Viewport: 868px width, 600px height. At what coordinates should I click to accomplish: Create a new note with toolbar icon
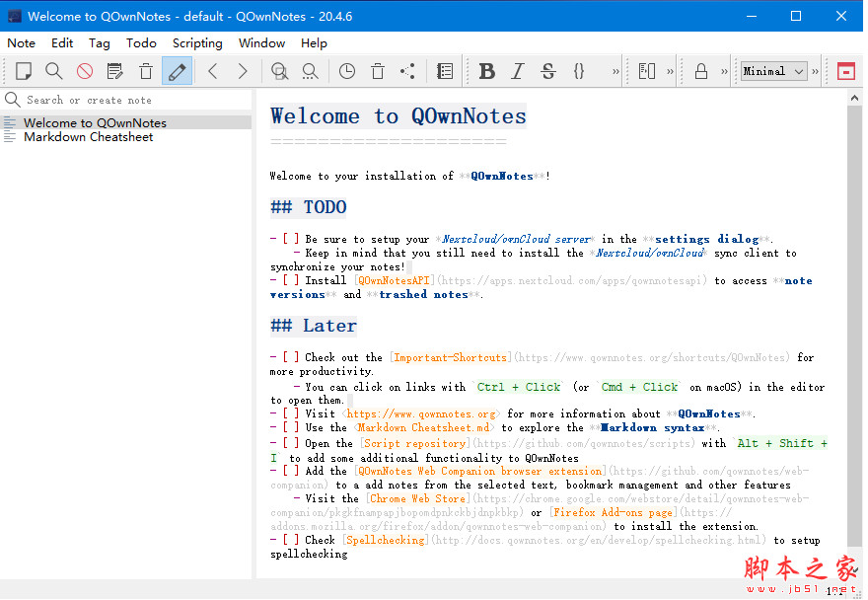24,71
